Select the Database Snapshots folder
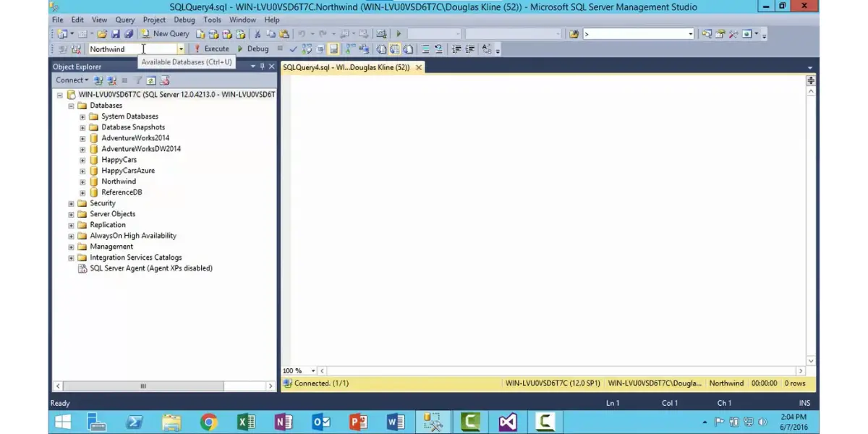The height and width of the screenshot is (434, 868). tap(133, 127)
